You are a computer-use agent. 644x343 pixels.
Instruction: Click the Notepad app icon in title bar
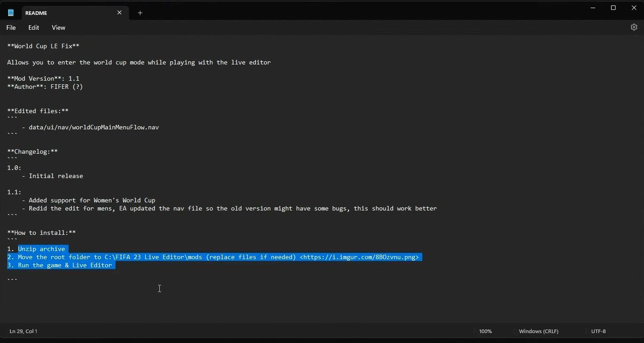(x=11, y=13)
